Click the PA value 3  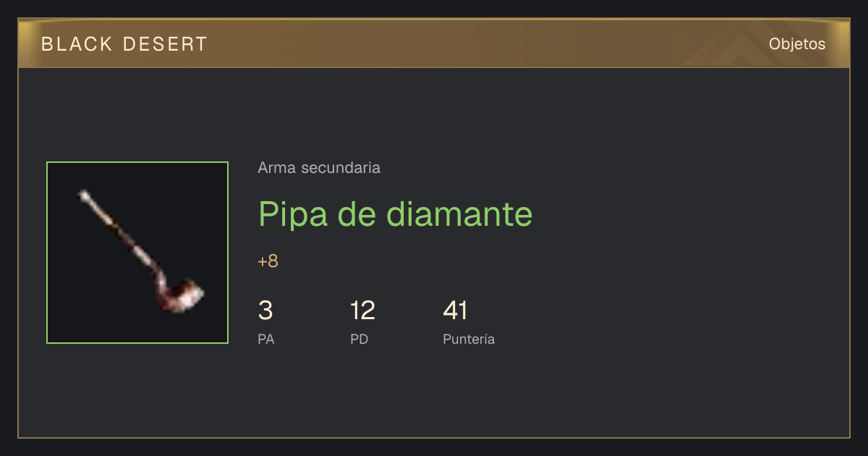coord(265,311)
